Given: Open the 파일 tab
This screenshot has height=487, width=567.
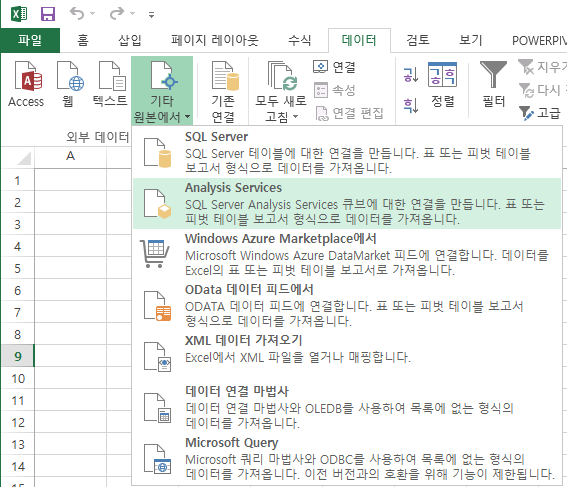Looking at the screenshot, I should [30, 40].
